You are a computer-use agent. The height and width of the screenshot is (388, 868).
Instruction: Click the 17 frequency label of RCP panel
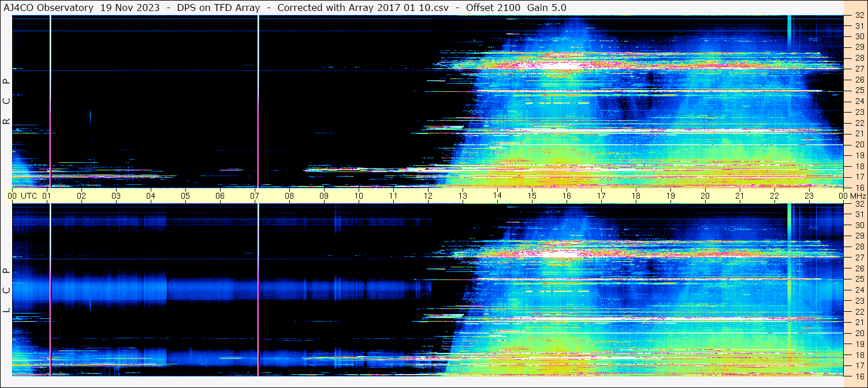(x=859, y=177)
